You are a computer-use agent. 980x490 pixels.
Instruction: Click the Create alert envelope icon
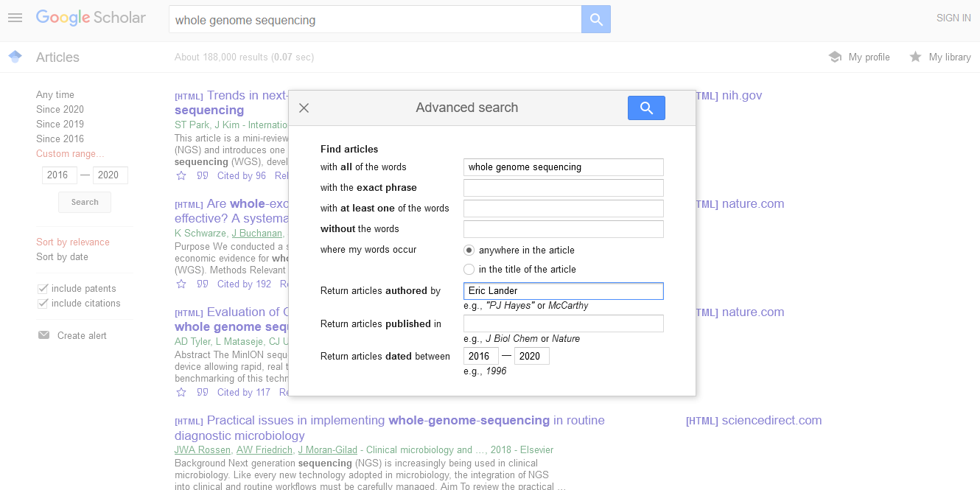coord(43,335)
